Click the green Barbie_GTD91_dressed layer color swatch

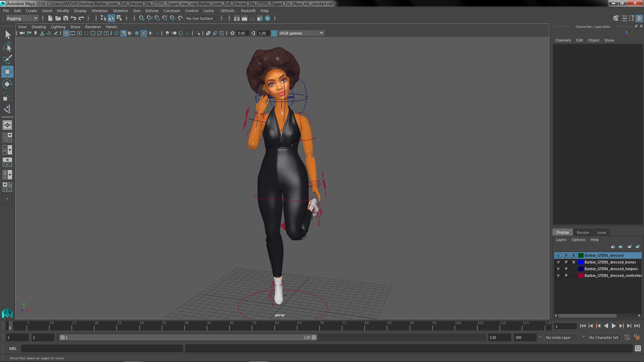coord(581,255)
